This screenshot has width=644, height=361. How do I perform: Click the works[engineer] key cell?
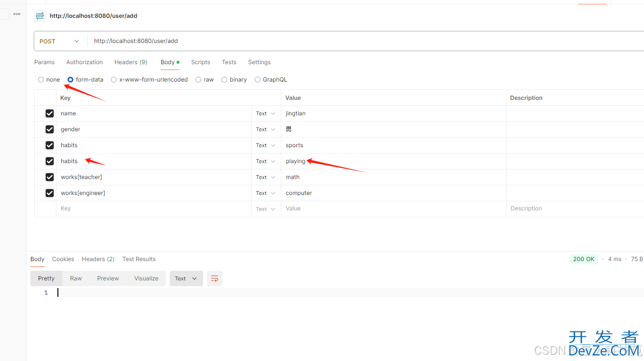click(154, 193)
